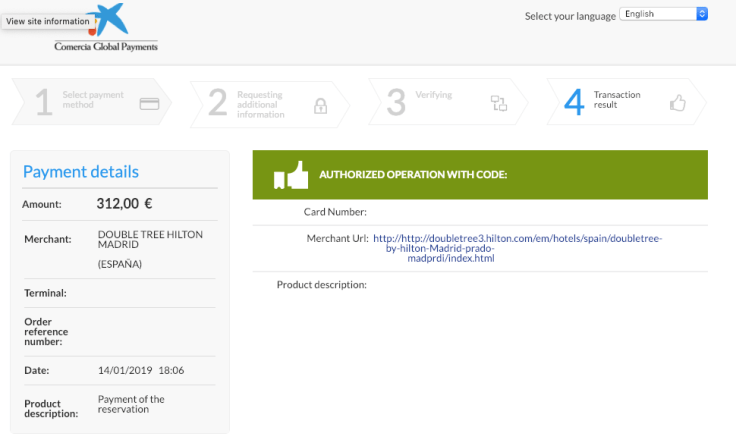Click the Merchant: label
Image resolution: width=736 pixels, height=446 pixels.
click(48, 239)
